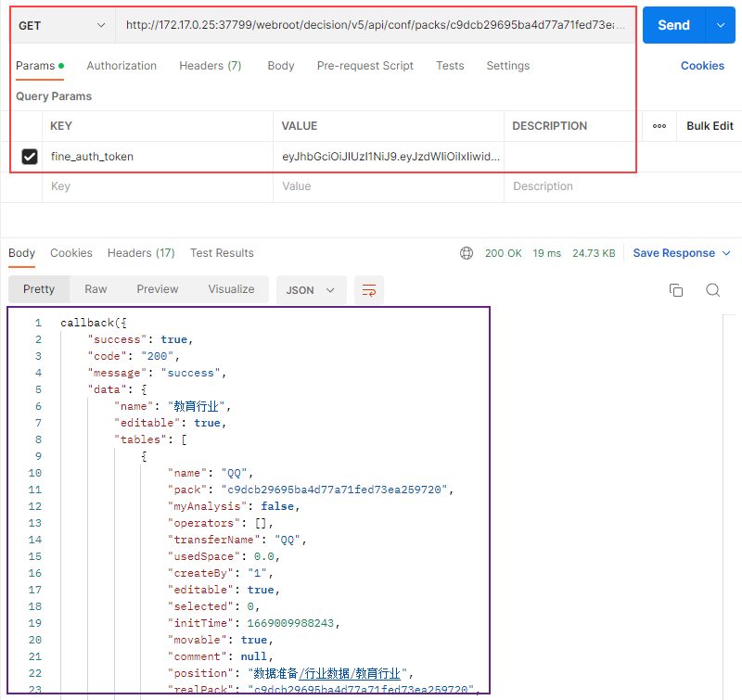742x700 pixels.
Task: Switch to Raw response view
Action: coord(96,289)
